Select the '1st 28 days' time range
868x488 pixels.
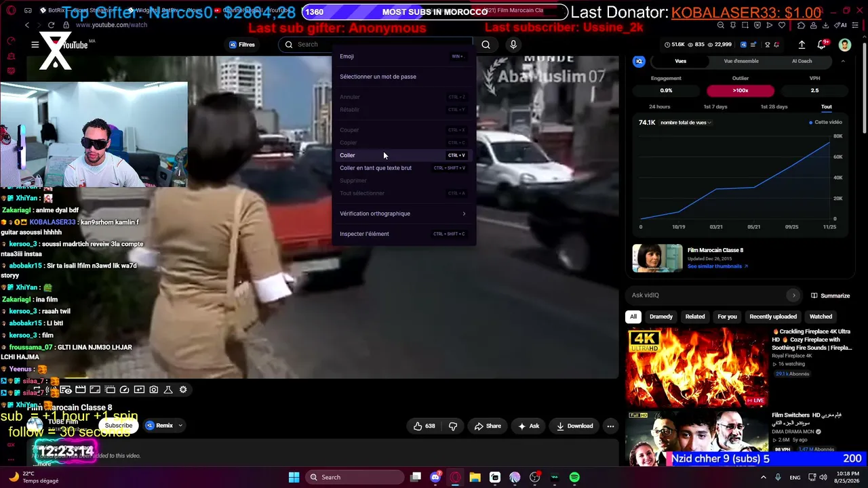774,106
